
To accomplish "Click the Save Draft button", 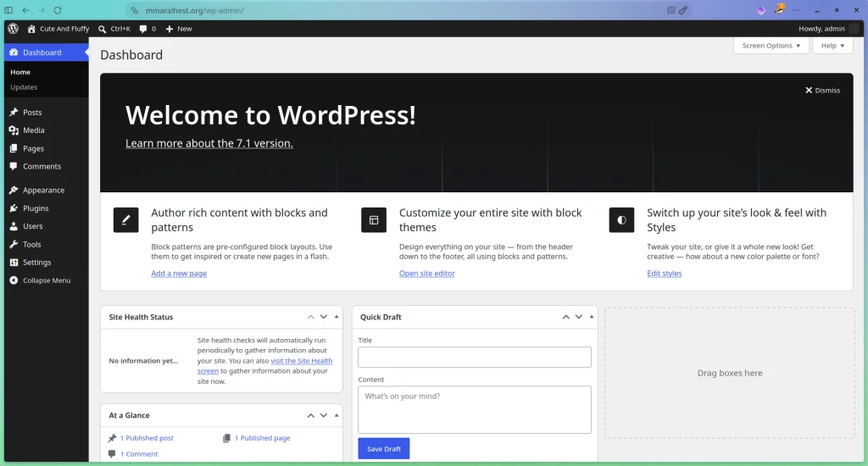I will pos(384,448).
